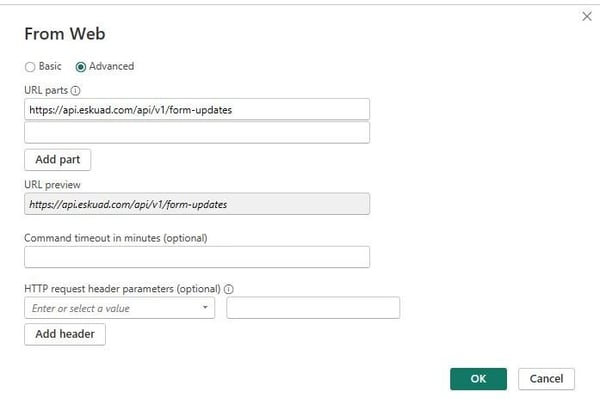Viewport: 600px width, 410px height.
Task: Click the Command timeout in minutes label
Action: 115,237
